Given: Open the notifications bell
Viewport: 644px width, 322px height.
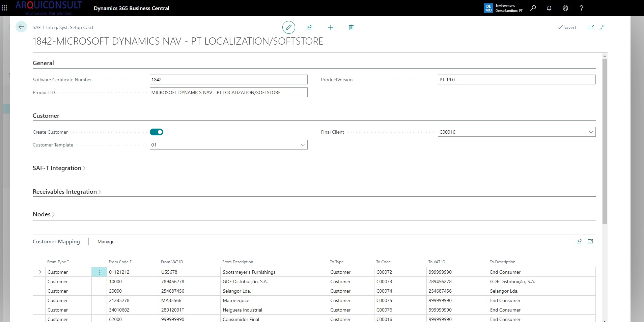Looking at the screenshot, I should coord(549,8).
